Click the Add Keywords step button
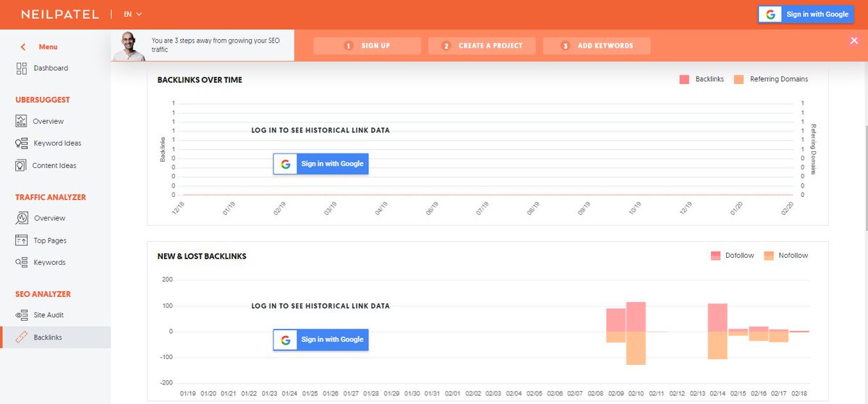 [x=597, y=46]
